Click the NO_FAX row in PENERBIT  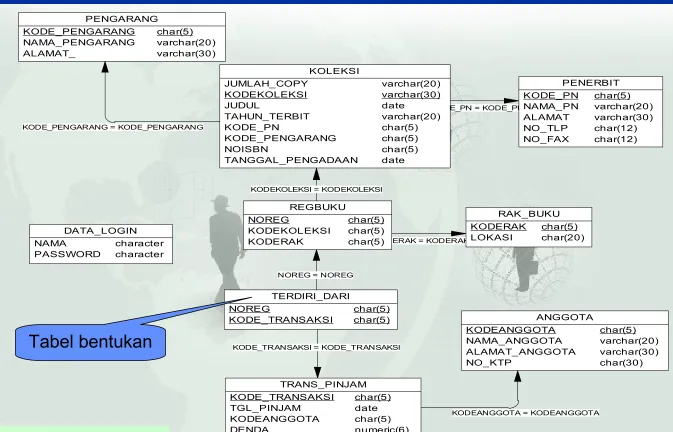(x=590, y=139)
